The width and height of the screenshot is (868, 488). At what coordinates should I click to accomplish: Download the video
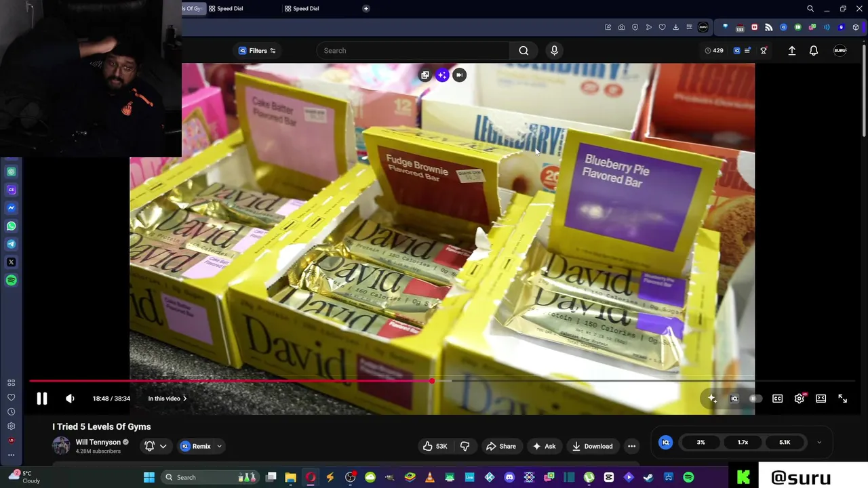(592, 446)
